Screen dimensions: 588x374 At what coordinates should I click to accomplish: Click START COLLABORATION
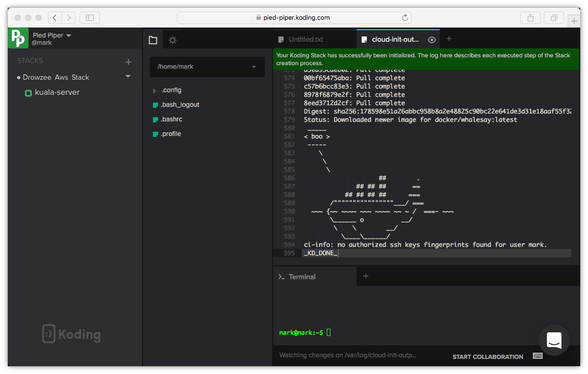488,357
